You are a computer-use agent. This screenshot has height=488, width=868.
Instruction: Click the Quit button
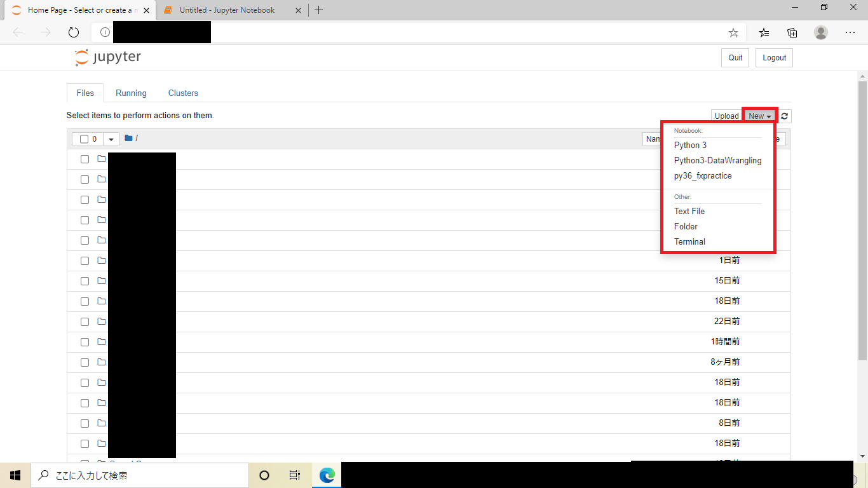coord(735,57)
